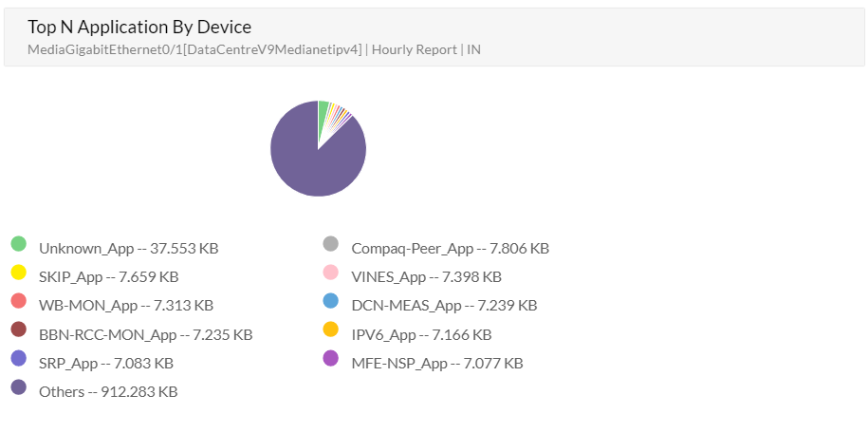The image size is (868, 433).
Task: Toggle the red WB-MON_App legend marker
Action: 18,301
